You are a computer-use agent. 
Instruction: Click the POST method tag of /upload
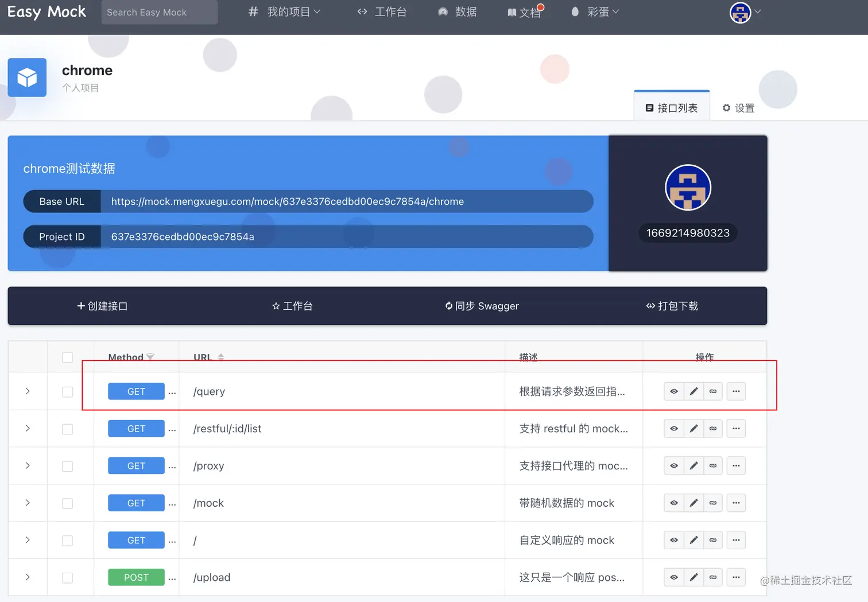(136, 577)
